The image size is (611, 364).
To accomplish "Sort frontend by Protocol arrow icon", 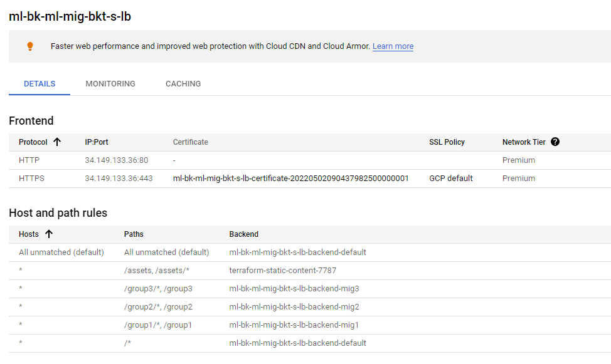I will pyautogui.click(x=57, y=142).
